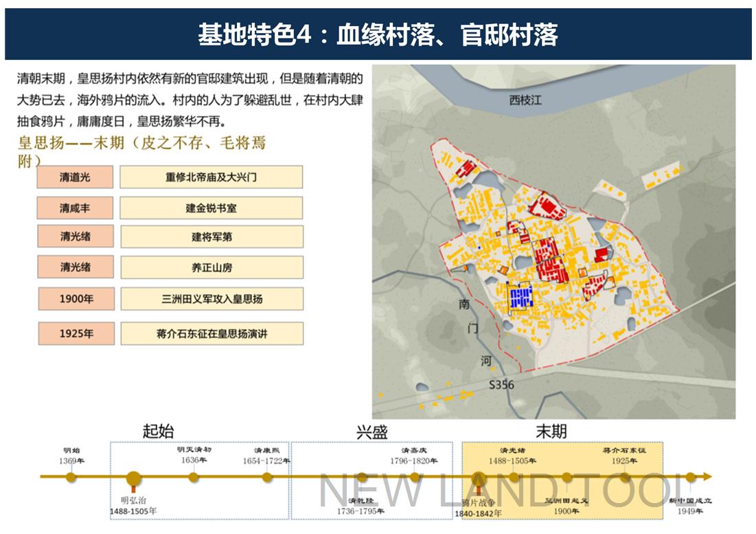The image size is (756, 534).
Task: Select the 清康熙 timeline dot
Action: click(x=267, y=477)
